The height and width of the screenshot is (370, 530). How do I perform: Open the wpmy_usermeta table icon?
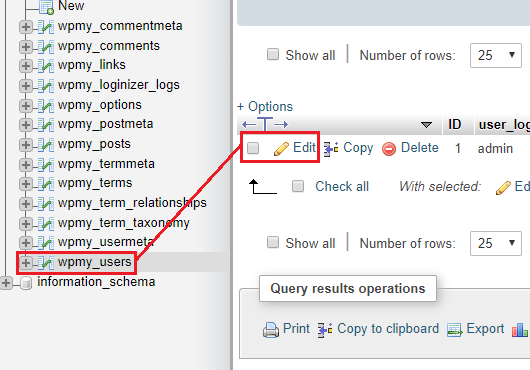tap(46, 243)
